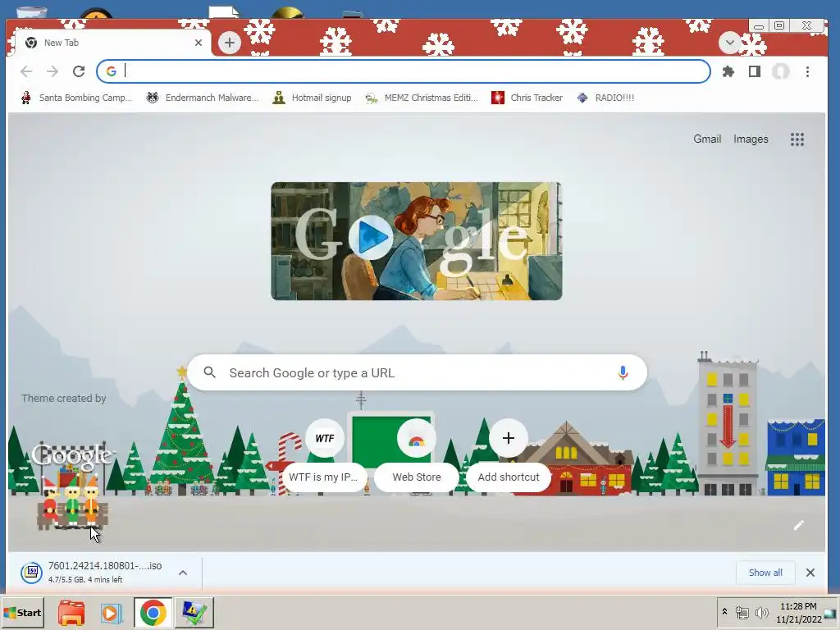Focus the address bar

[404, 71]
